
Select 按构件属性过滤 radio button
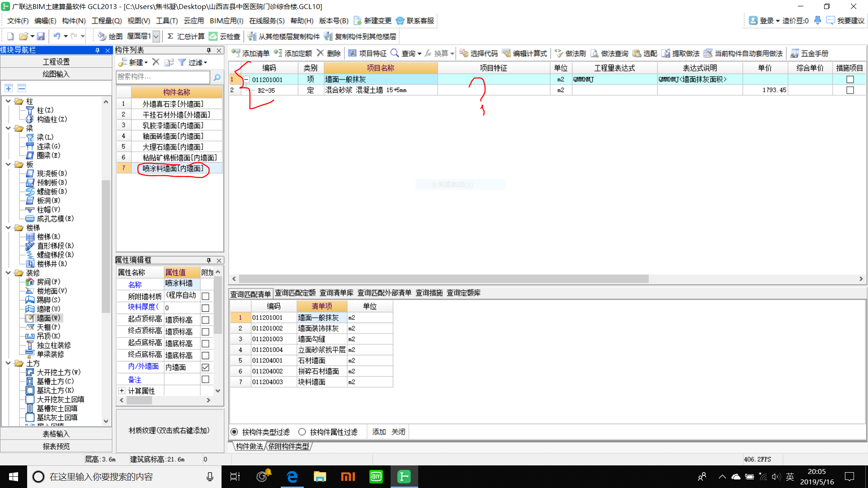(x=302, y=432)
